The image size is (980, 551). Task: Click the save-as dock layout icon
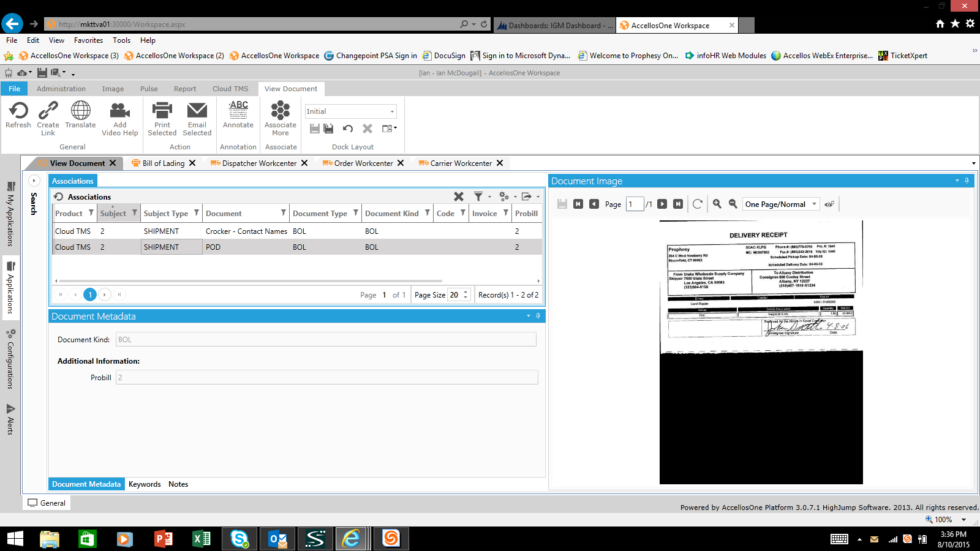pyautogui.click(x=329, y=129)
